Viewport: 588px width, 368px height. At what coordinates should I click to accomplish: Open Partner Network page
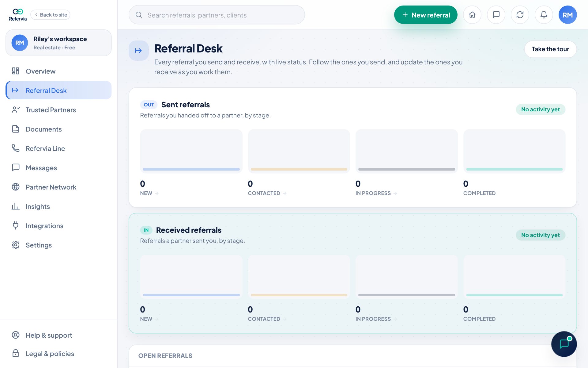58,187
